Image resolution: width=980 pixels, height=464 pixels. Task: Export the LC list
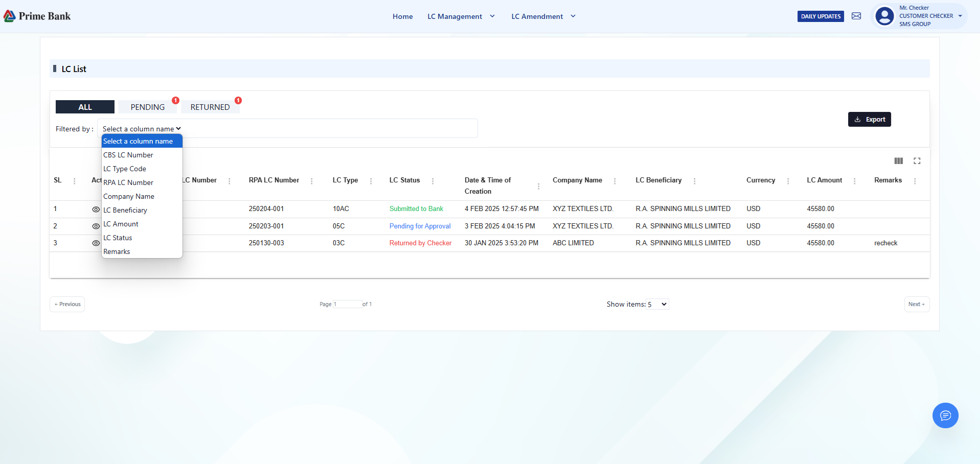click(x=870, y=119)
